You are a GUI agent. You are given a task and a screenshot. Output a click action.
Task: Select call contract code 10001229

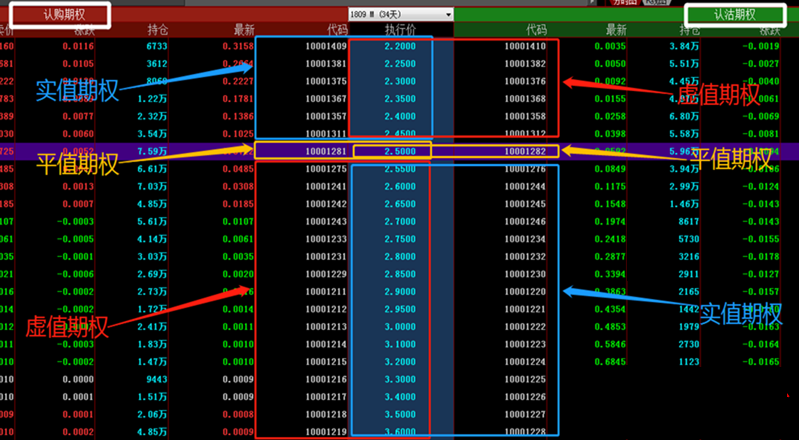(x=326, y=274)
